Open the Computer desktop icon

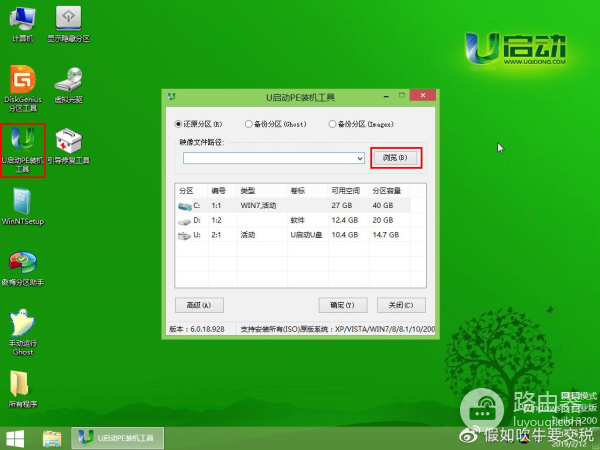pos(23,23)
